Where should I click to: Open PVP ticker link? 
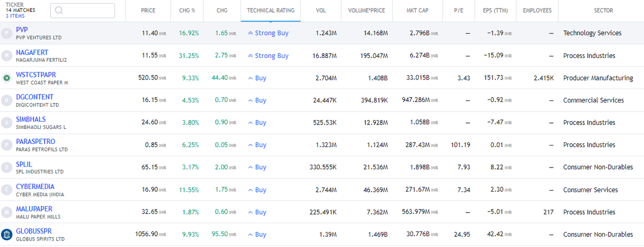(x=22, y=30)
